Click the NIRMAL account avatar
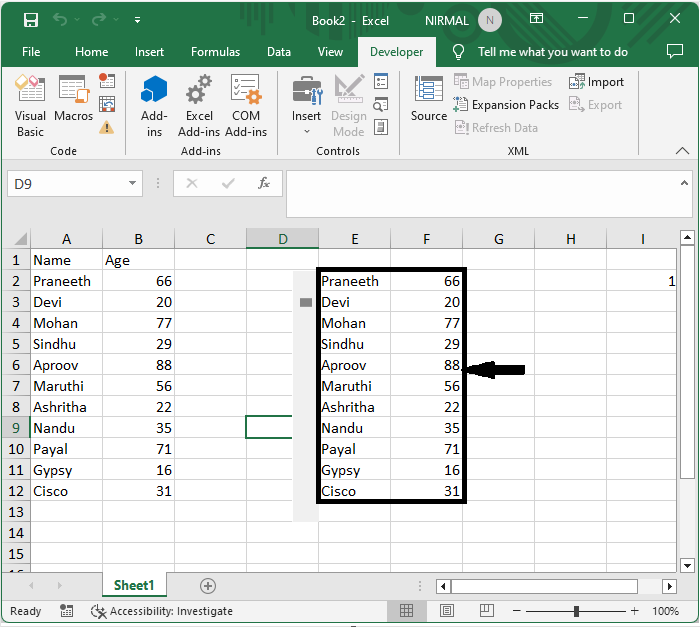The width and height of the screenshot is (700, 627). point(490,20)
